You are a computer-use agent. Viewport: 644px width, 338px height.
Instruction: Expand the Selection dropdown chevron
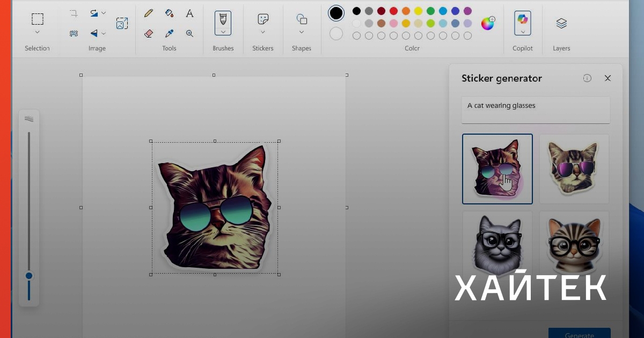click(x=37, y=33)
